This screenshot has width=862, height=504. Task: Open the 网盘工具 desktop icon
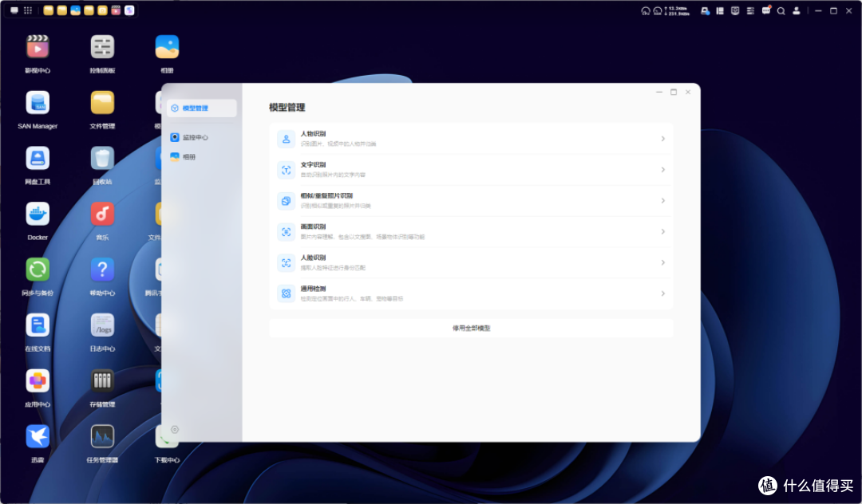click(38, 158)
